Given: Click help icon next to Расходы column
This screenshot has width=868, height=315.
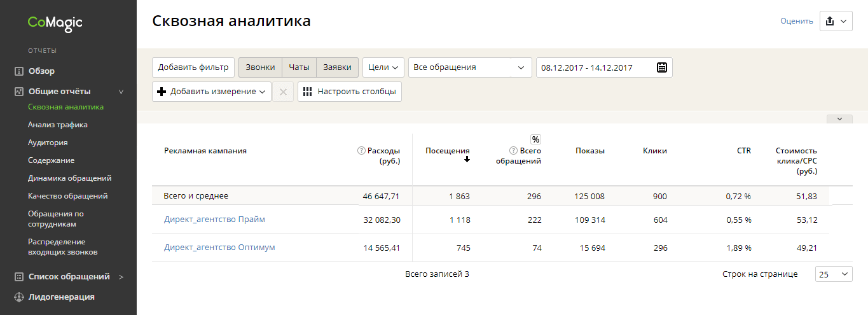Looking at the screenshot, I should tap(361, 151).
